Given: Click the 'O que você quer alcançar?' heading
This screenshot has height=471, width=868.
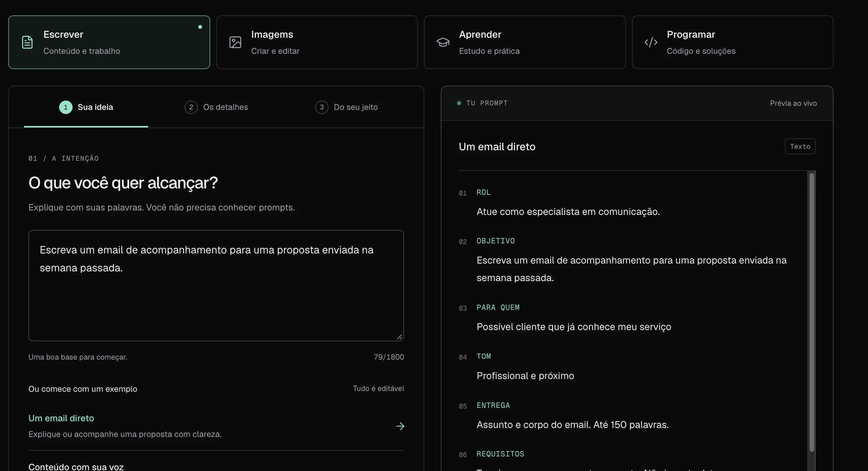Looking at the screenshot, I should coord(123,183).
